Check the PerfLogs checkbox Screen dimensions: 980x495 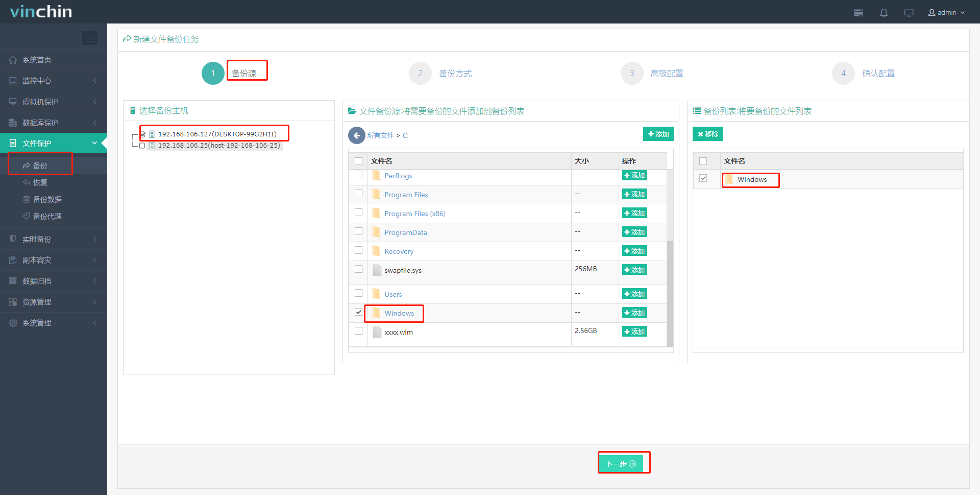coord(358,175)
